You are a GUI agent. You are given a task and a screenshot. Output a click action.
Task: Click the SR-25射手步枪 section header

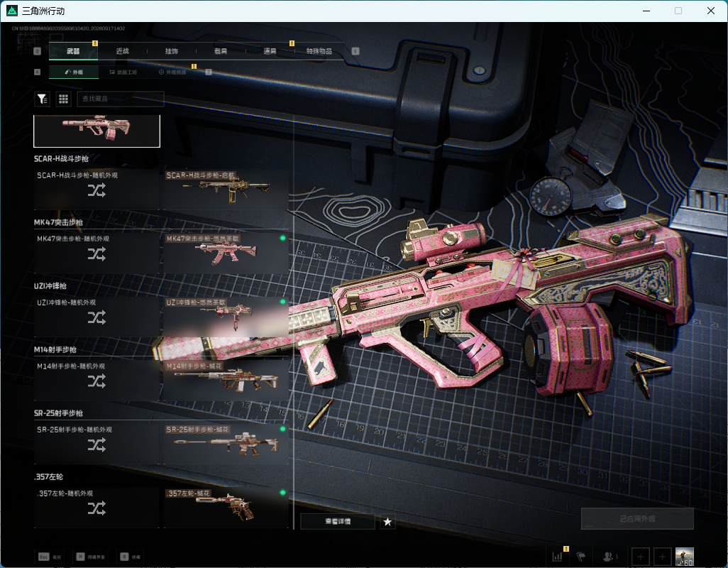coord(58,413)
